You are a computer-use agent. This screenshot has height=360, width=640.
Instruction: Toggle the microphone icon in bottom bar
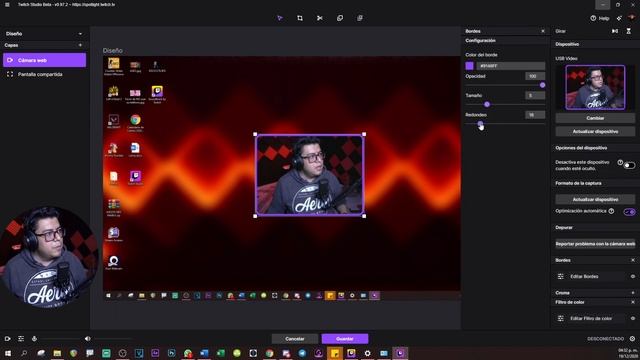[34, 339]
